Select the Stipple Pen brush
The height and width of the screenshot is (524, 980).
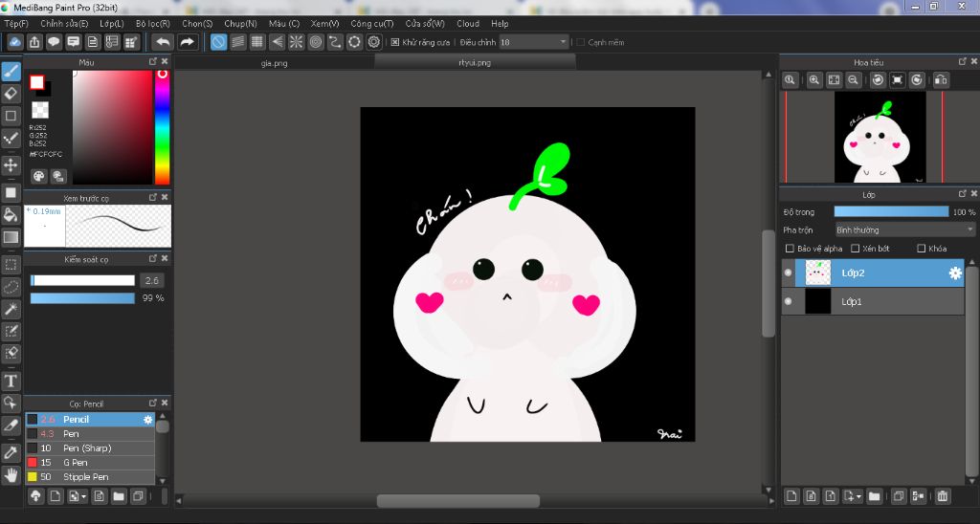90,476
